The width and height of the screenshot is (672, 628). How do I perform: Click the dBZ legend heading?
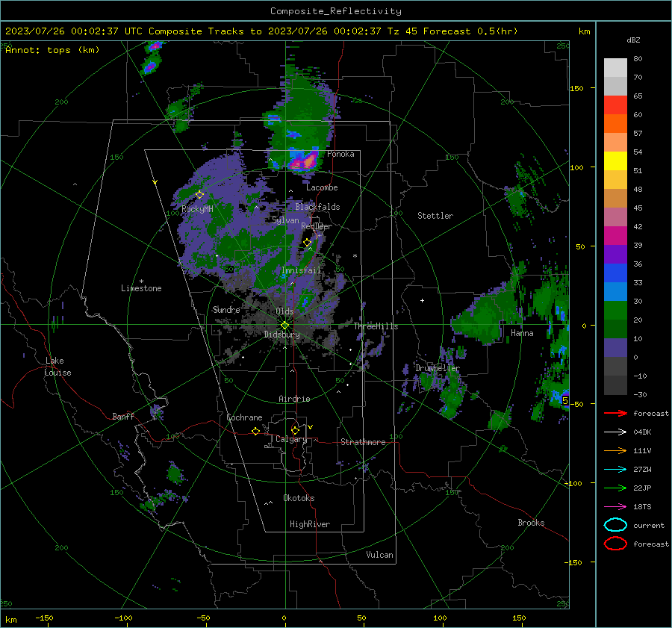(x=633, y=40)
